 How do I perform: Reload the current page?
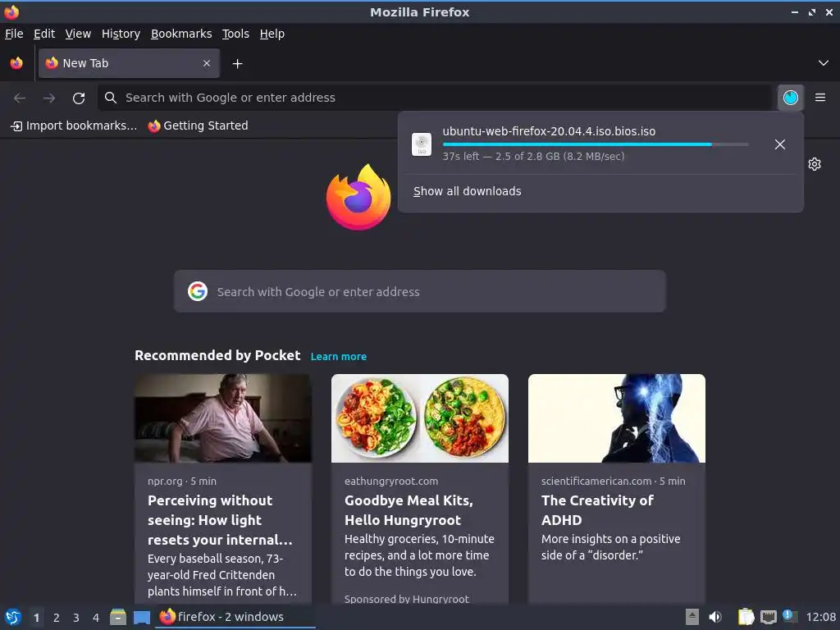(x=79, y=98)
